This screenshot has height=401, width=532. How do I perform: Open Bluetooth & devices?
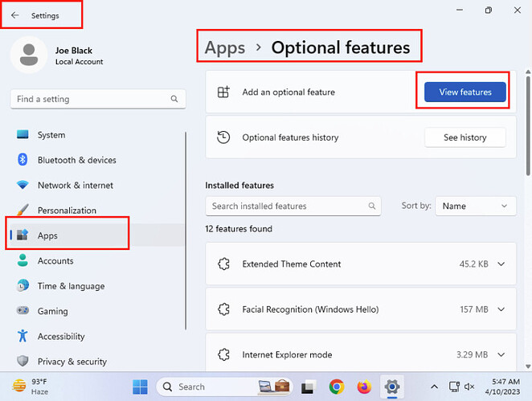tap(76, 160)
